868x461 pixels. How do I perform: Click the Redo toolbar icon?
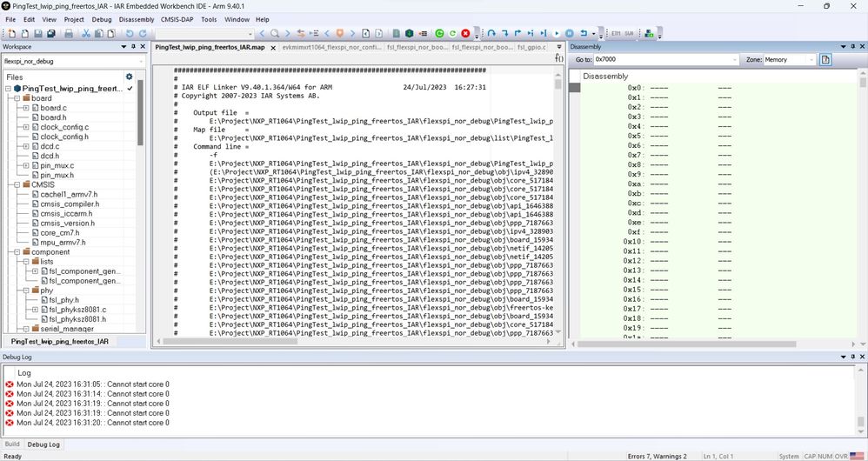click(x=143, y=34)
